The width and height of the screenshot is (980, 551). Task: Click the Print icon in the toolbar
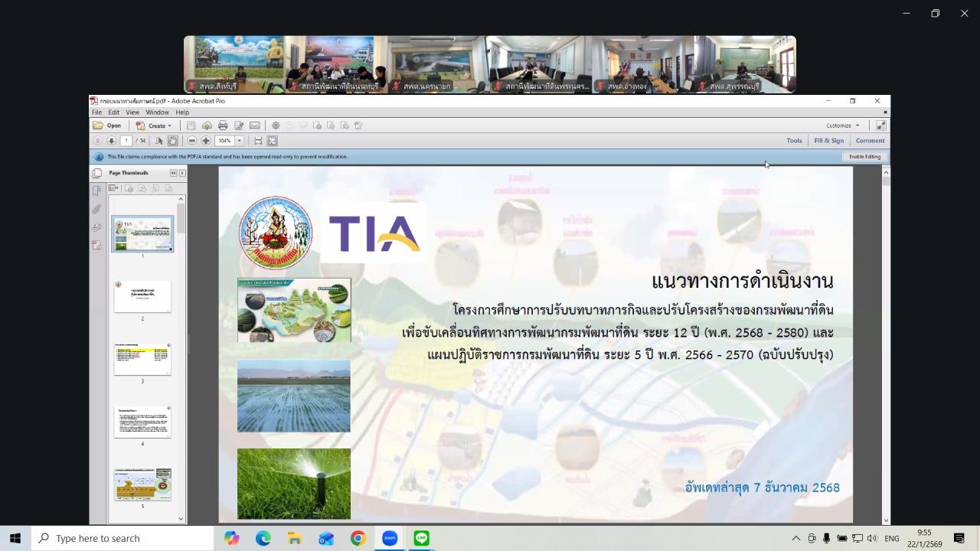[x=223, y=126]
